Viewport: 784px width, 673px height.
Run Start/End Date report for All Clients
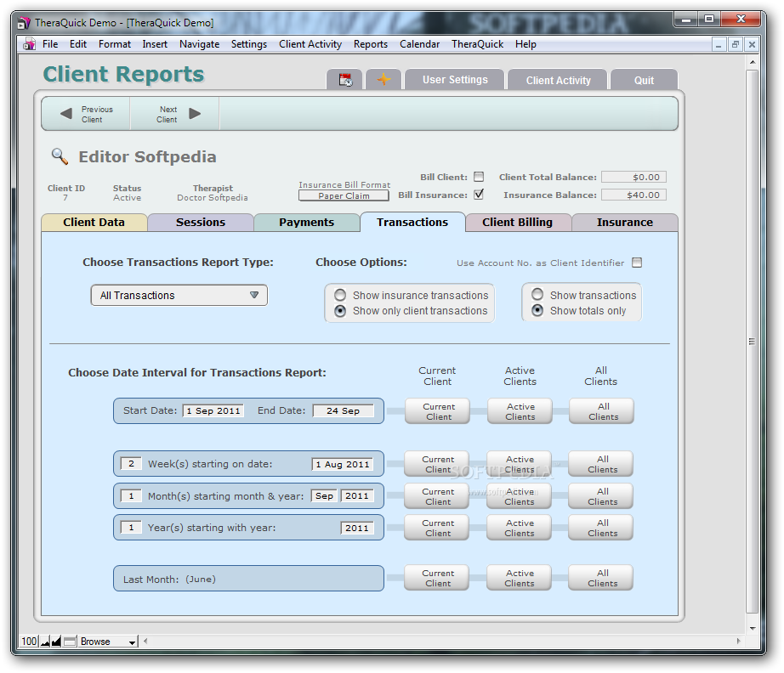click(603, 411)
